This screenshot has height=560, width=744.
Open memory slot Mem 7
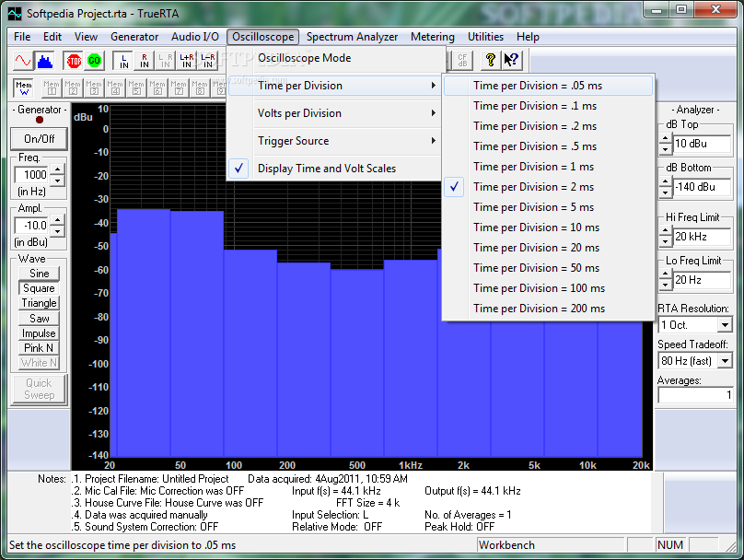coord(179,87)
